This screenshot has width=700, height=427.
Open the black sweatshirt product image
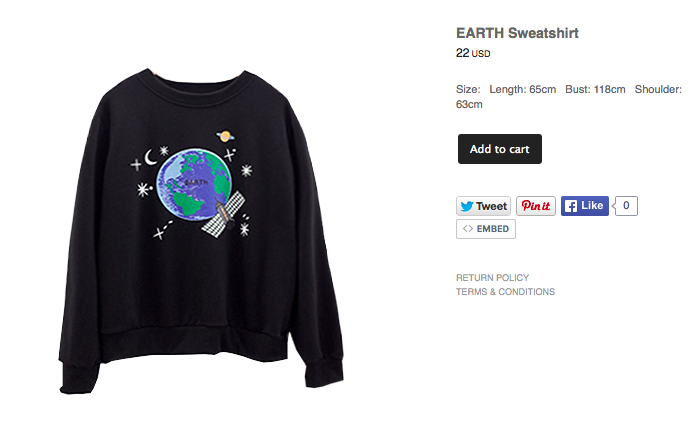201,231
